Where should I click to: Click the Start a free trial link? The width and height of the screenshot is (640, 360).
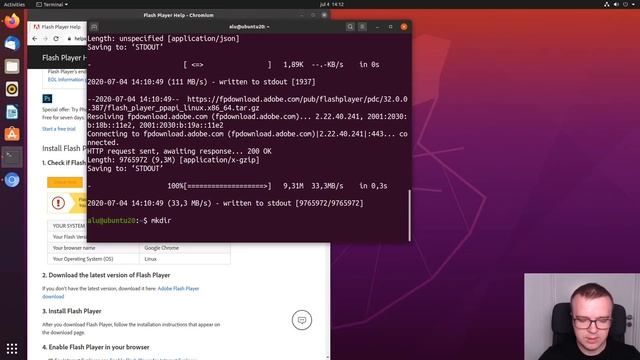(59, 129)
